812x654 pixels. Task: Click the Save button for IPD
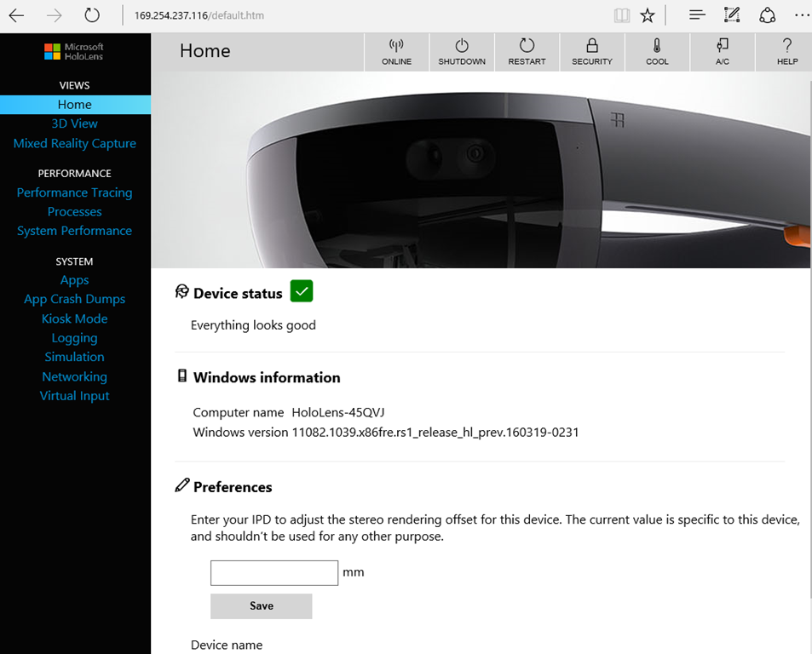point(262,605)
